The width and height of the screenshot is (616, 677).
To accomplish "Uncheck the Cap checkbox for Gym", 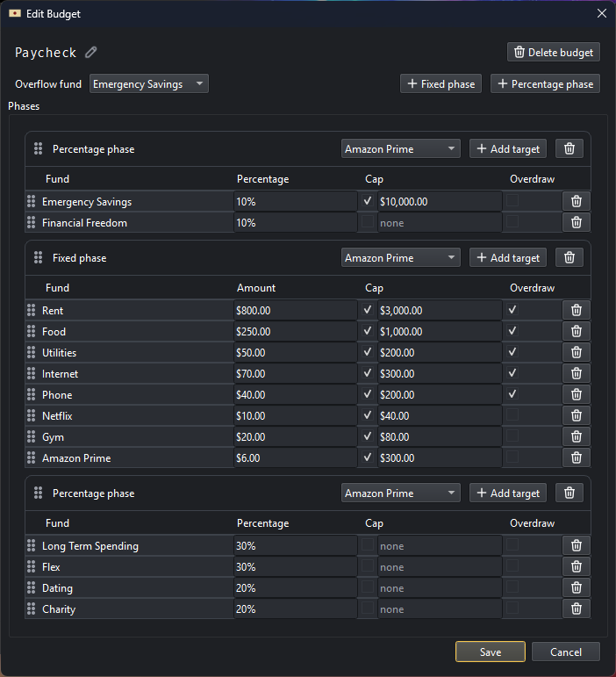I will pyautogui.click(x=368, y=436).
